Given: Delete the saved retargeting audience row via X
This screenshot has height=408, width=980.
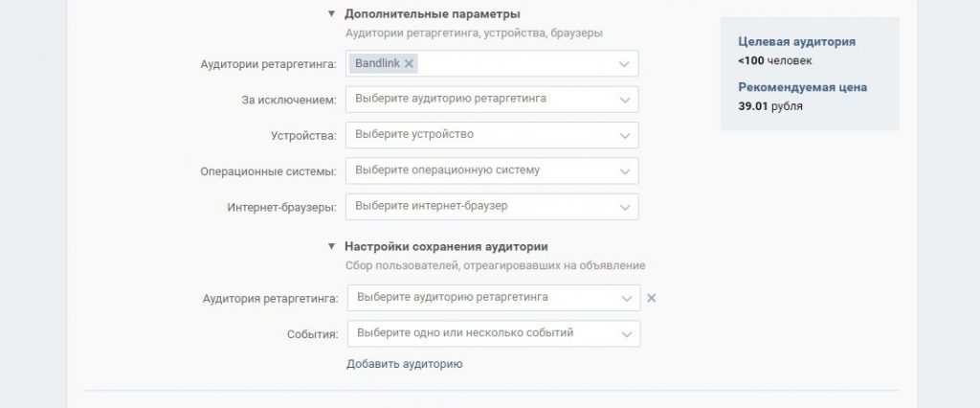Looking at the screenshot, I should click(x=651, y=298).
